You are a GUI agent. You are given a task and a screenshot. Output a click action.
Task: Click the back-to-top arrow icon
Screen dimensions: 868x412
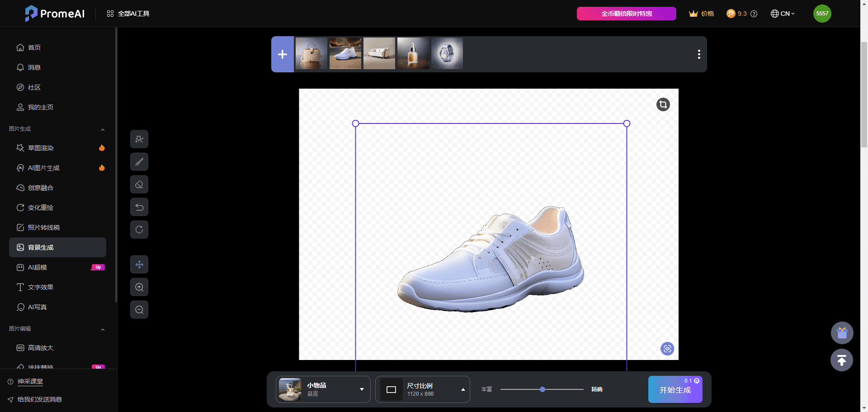[842, 360]
